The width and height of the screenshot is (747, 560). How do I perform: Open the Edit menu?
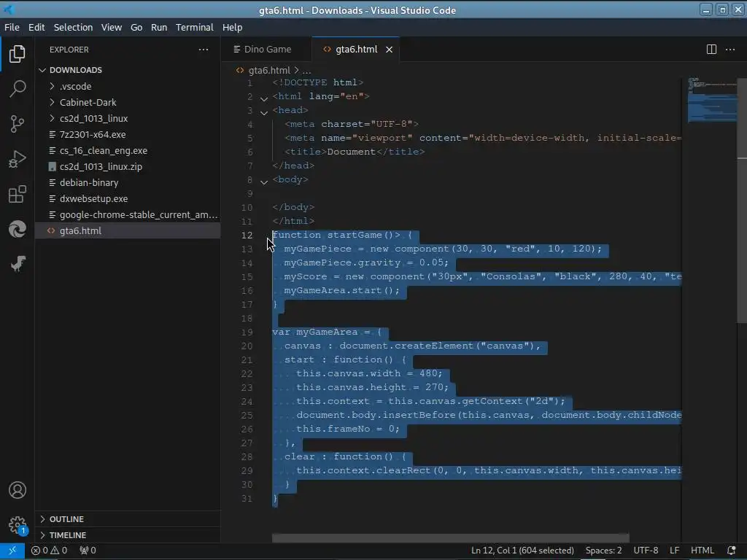tap(36, 27)
